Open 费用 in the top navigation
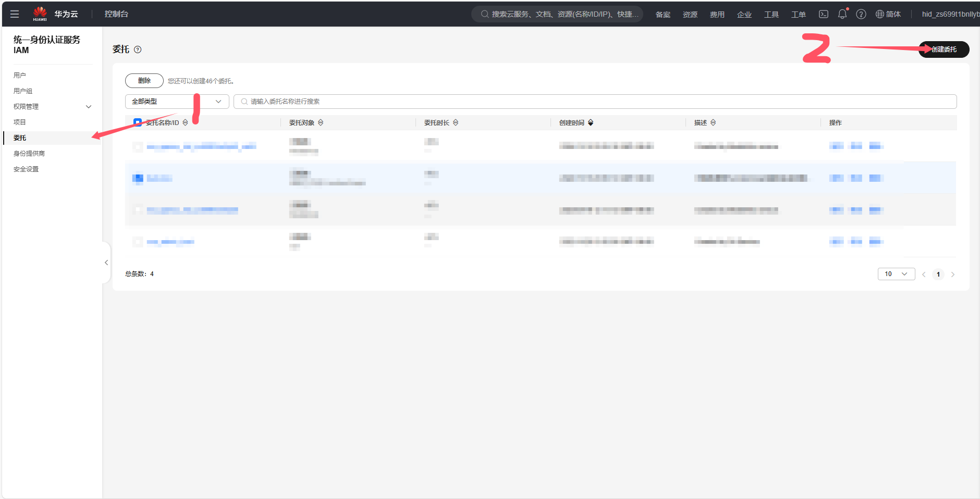Viewport: 980px width, 499px height. tap(717, 14)
